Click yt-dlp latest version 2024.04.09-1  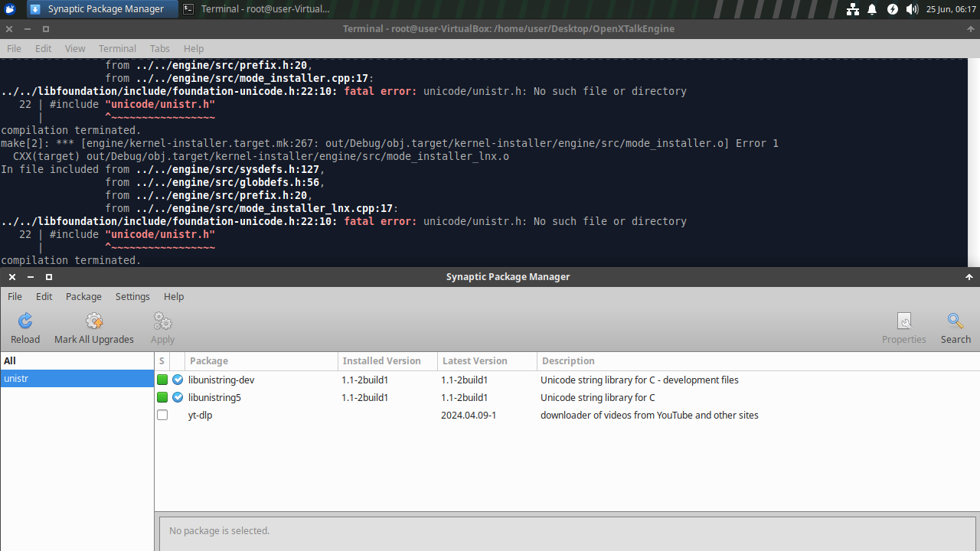coord(469,415)
